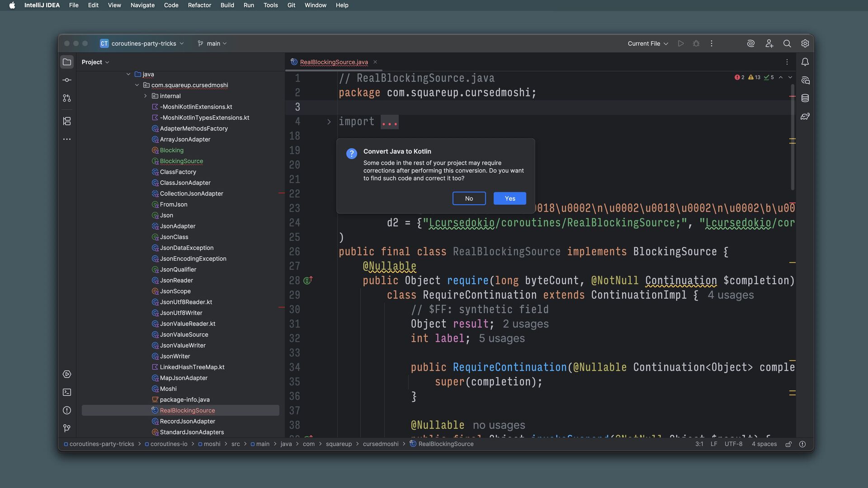The image size is (868, 488).
Task: Open the Project view selector dropdown
Action: pyautogui.click(x=95, y=62)
